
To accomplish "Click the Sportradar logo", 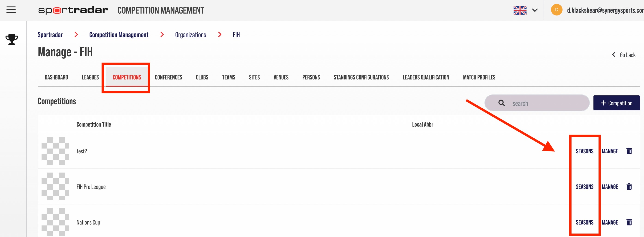I will 73,10.
